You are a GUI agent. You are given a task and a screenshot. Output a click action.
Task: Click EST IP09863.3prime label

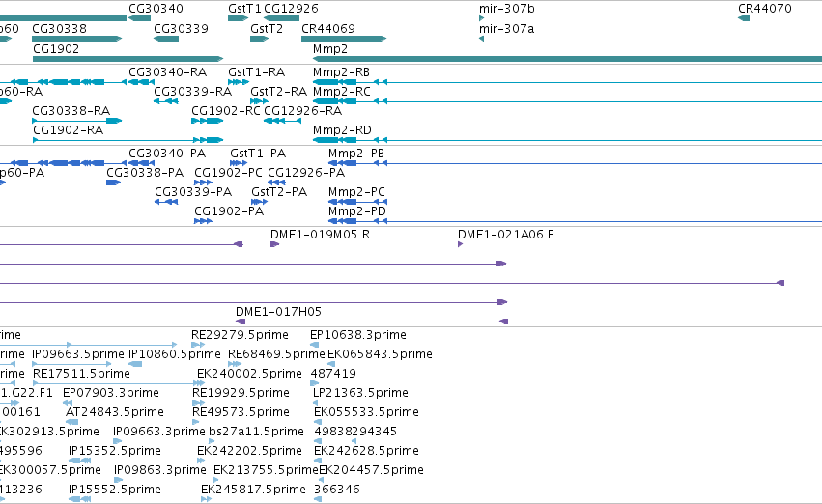click(x=160, y=470)
